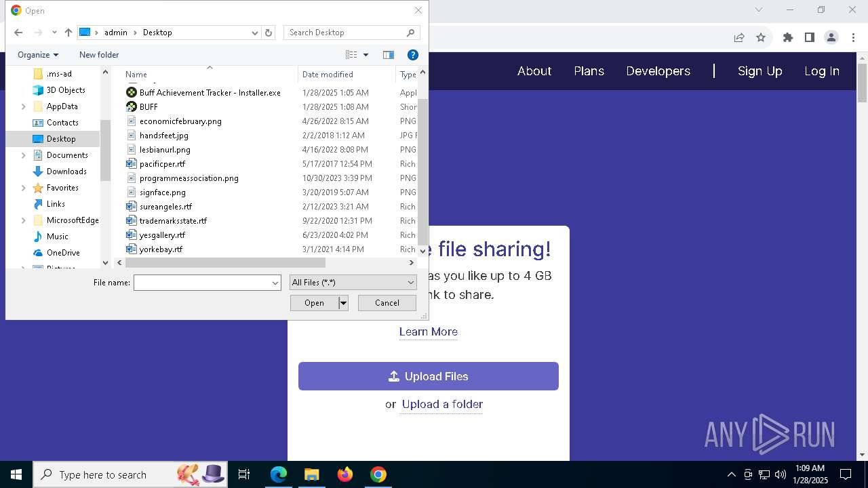Expand the AppData tree node
Viewport: 868px width, 488px height.
pos(24,106)
